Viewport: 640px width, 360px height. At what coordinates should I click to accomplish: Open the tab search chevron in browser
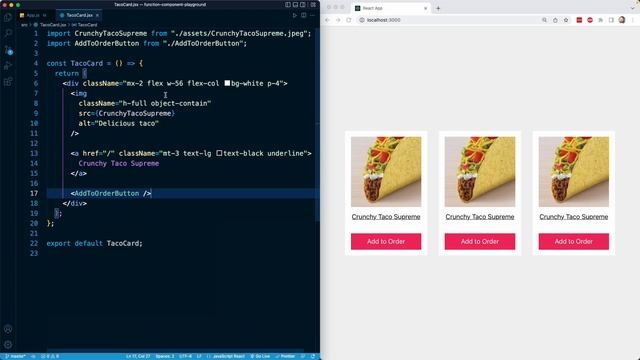633,8
